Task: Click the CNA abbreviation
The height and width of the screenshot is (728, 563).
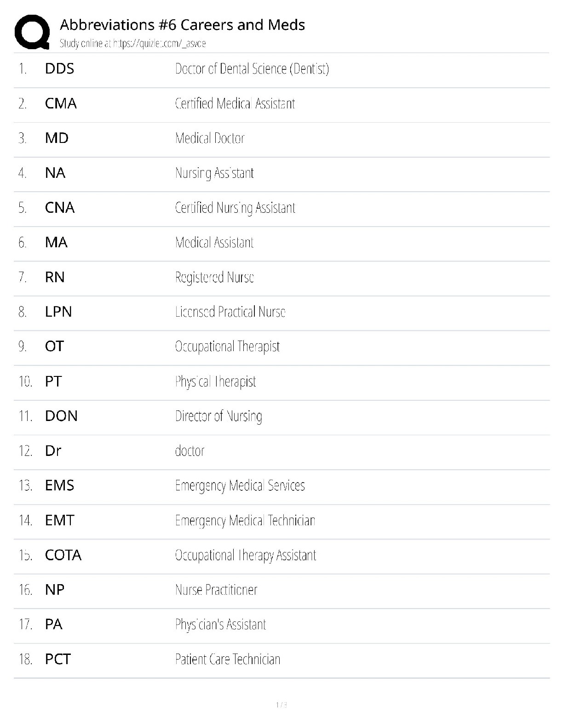Action: (60, 208)
